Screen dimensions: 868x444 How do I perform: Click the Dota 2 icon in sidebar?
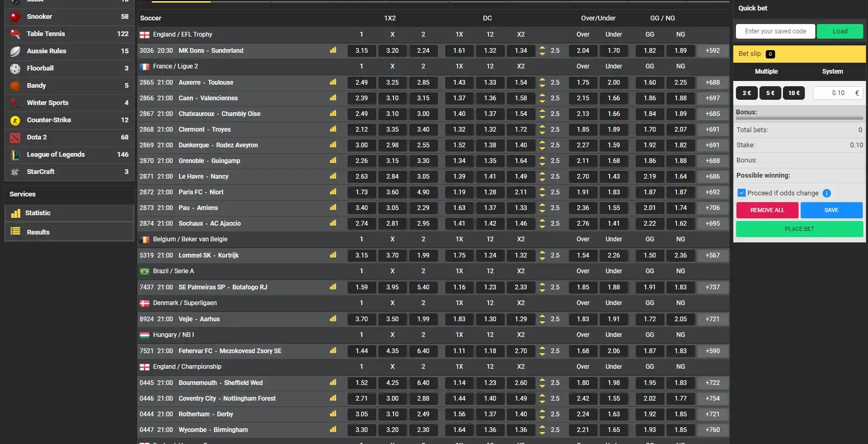15,137
